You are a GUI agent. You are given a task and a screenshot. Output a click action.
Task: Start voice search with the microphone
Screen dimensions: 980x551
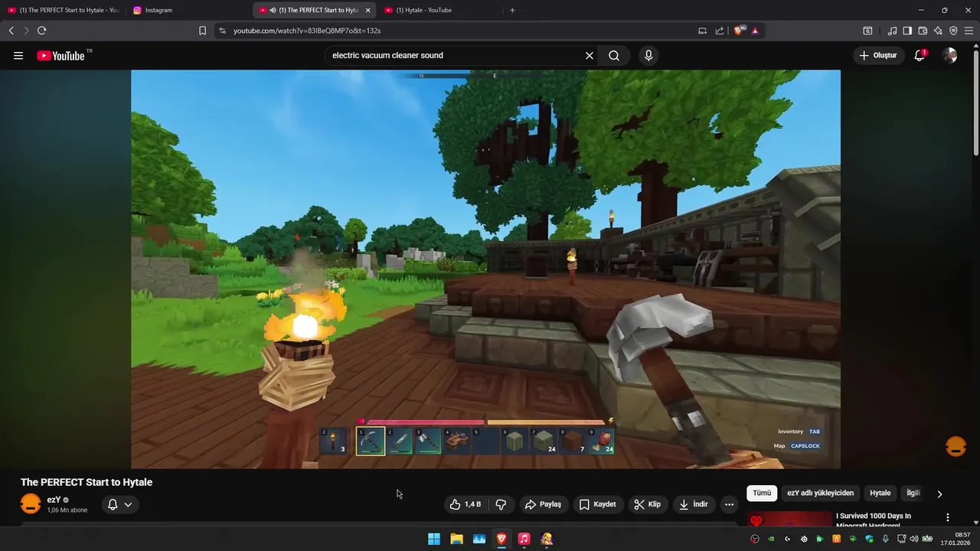click(648, 55)
